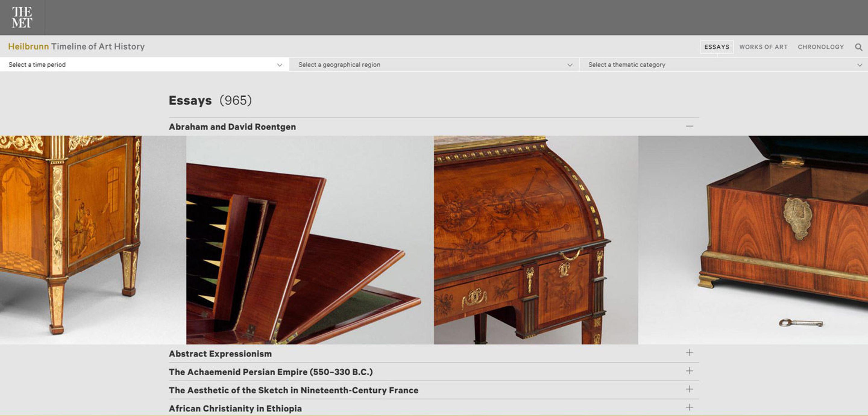Open the time period dropdown

[x=145, y=65]
